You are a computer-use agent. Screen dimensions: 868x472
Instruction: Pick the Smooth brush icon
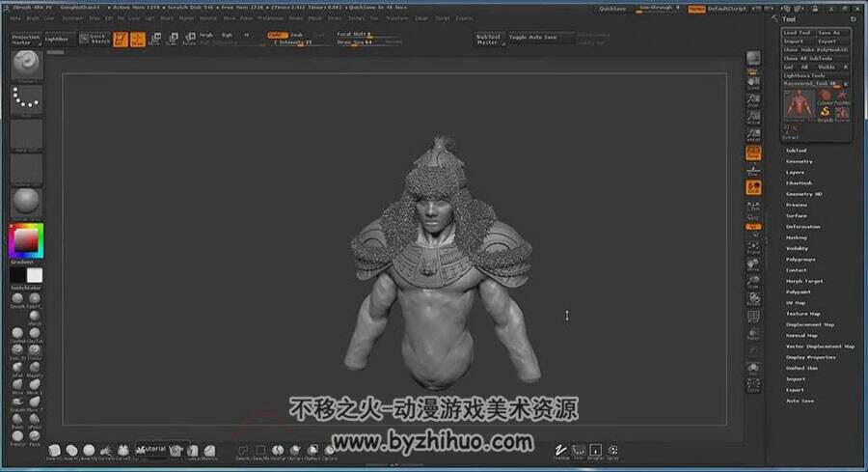(17, 300)
